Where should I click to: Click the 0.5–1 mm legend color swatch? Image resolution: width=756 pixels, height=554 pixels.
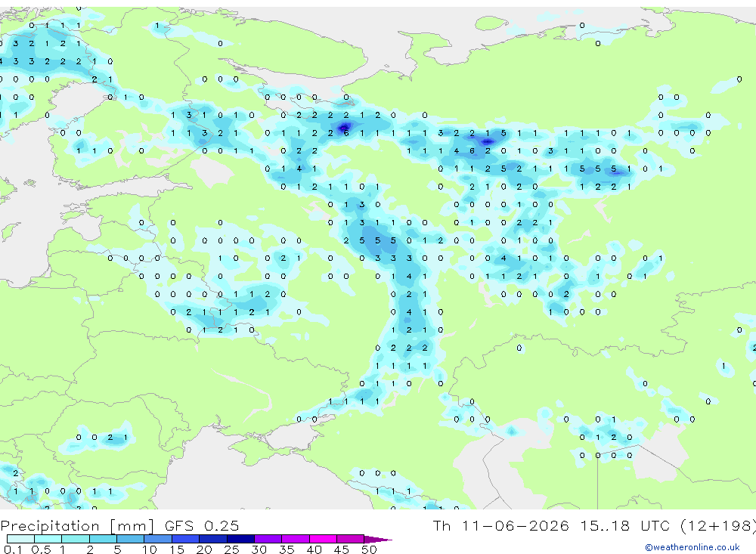click(48, 539)
